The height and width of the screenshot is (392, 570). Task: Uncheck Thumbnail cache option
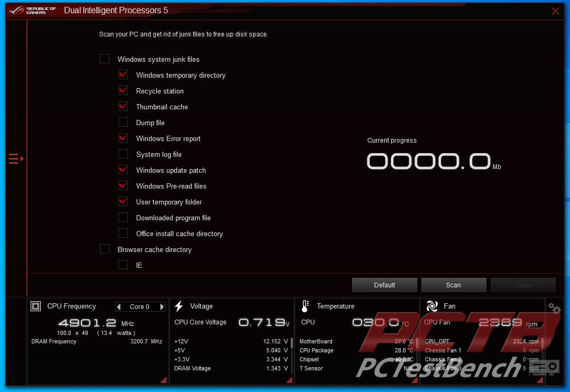(123, 106)
